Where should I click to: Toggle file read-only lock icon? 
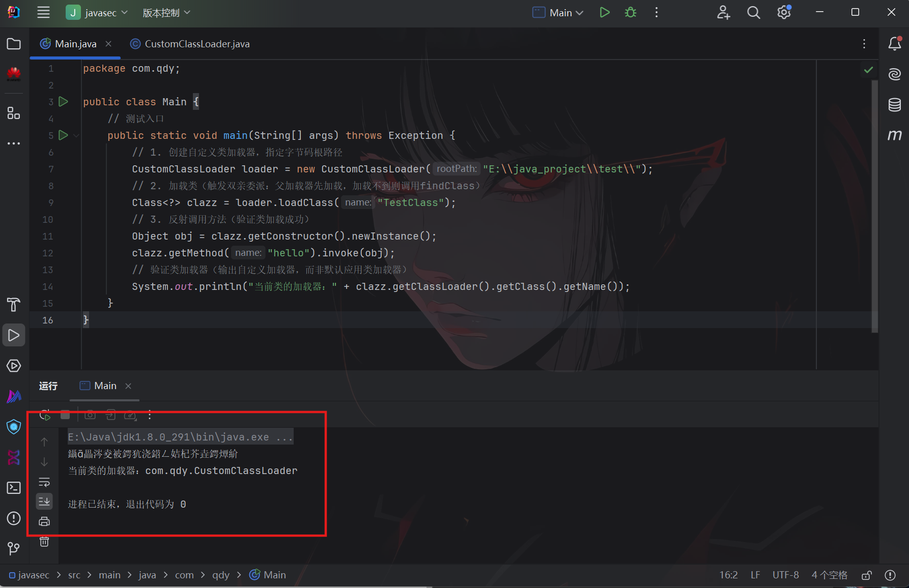867,575
